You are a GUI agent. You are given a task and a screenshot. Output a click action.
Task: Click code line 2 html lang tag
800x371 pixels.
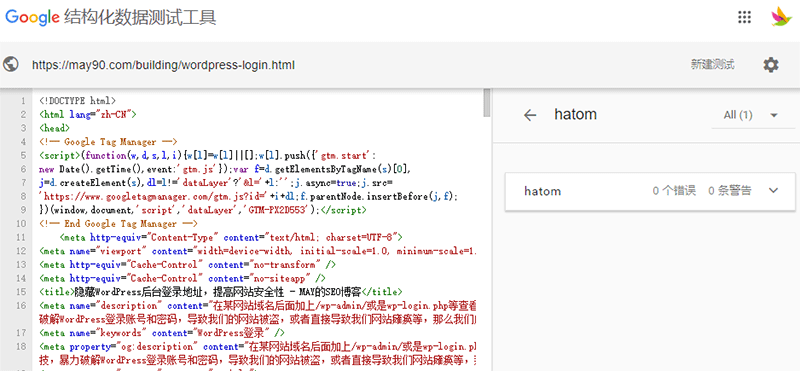click(x=88, y=114)
